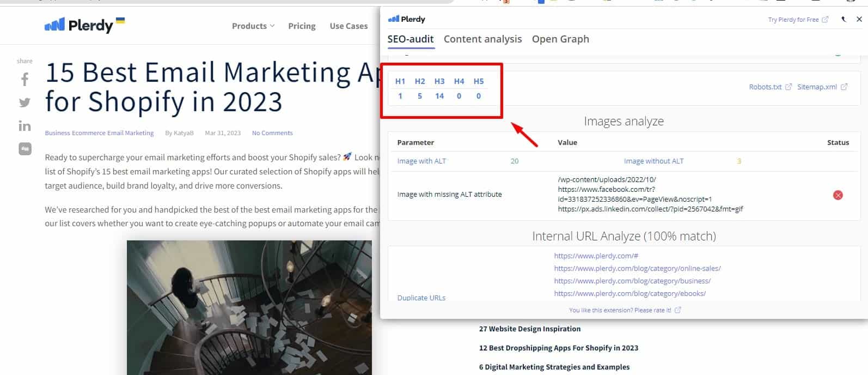
Task: Switch to the Open Graph tab
Action: [560, 39]
